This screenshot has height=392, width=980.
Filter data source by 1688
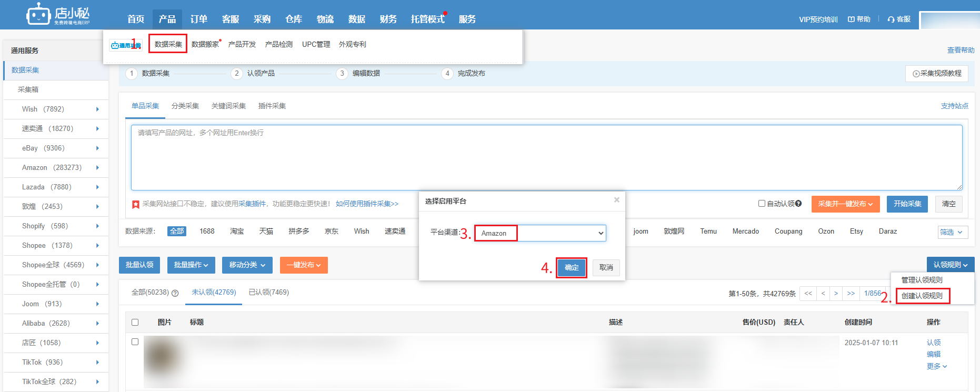coord(207,231)
